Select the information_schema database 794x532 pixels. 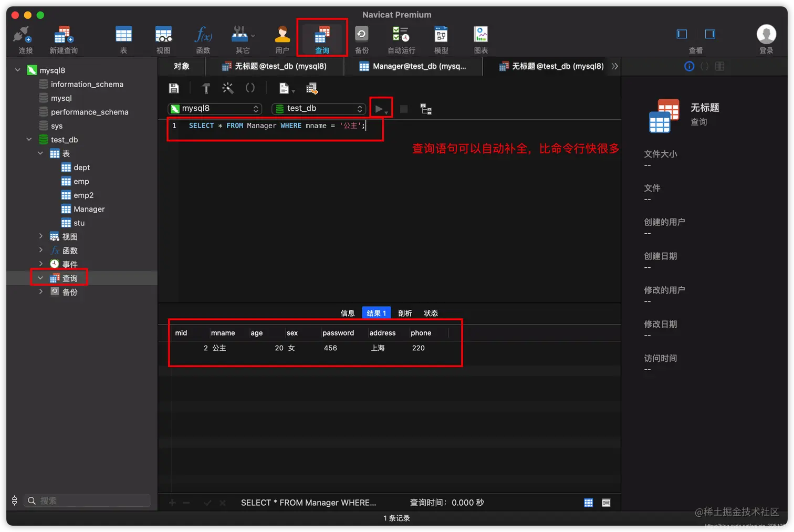pyautogui.click(x=87, y=84)
